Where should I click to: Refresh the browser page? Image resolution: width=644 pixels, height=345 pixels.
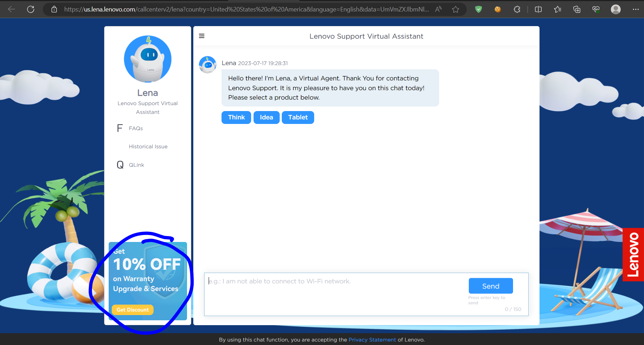(31, 9)
